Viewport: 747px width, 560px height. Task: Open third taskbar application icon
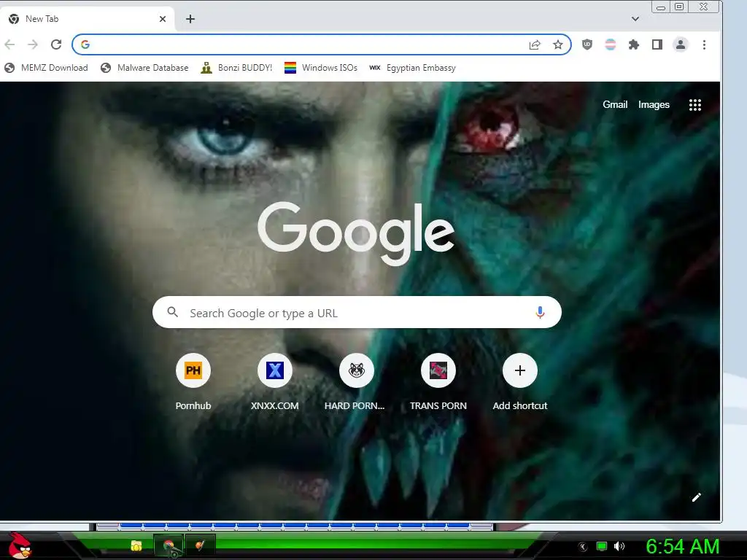coord(200,545)
